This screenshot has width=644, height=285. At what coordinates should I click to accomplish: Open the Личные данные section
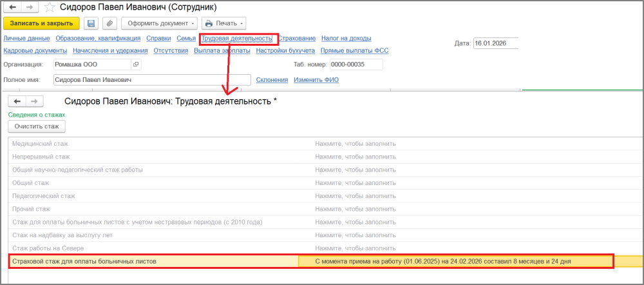[26, 39]
